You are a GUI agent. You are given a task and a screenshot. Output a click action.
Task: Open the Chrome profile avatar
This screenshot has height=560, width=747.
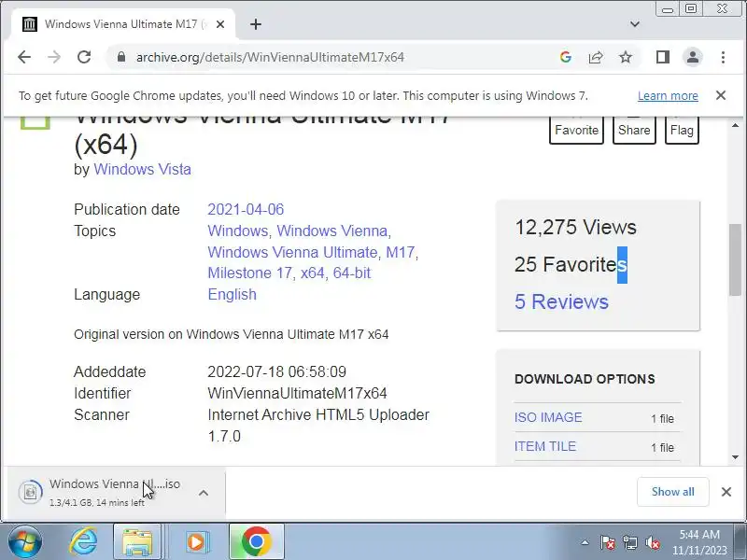[x=693, y=57]
